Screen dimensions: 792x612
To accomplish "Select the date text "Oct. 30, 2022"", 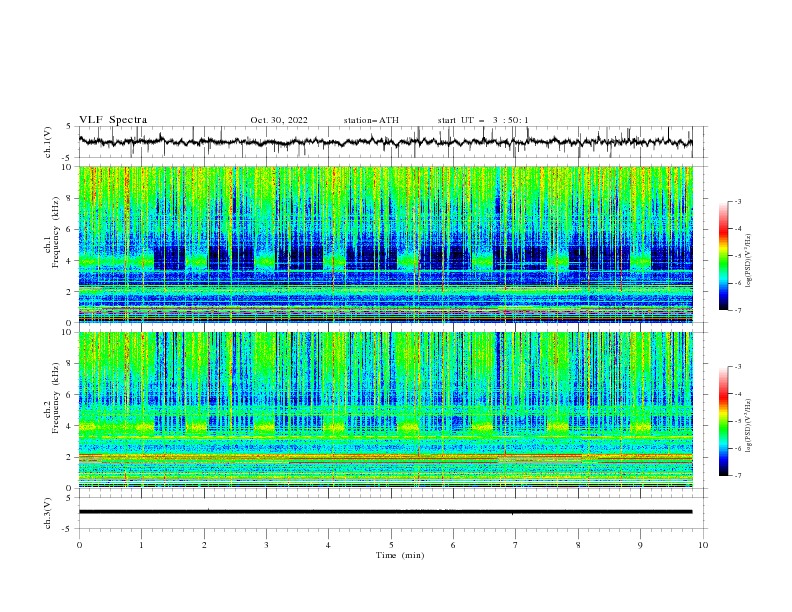I will tap(279, 120).
